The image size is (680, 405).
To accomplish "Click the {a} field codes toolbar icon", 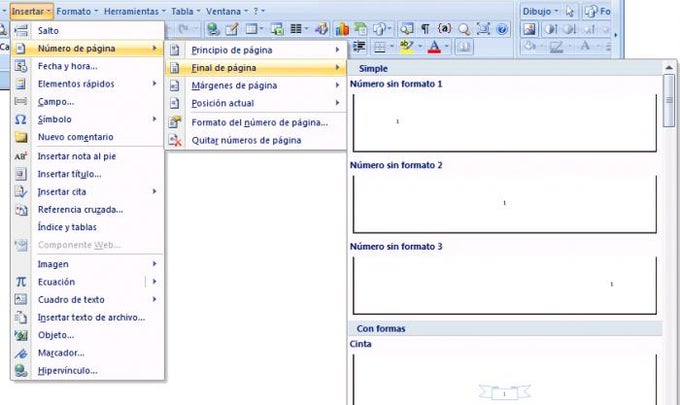I will point(444,29).
